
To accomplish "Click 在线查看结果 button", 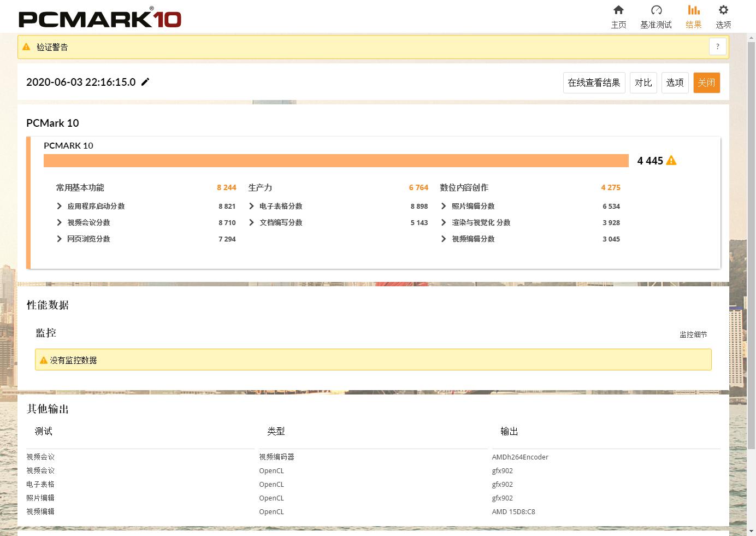I will click(594, 83).
